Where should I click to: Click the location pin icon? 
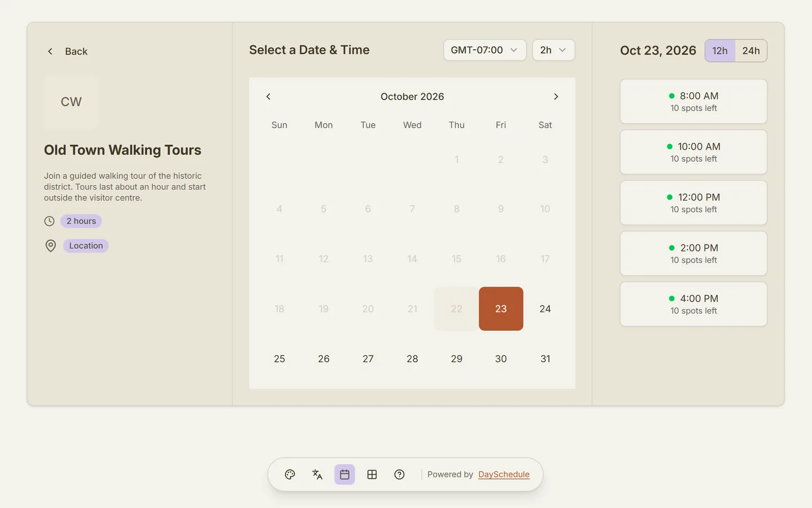click(x=51, y=246)
